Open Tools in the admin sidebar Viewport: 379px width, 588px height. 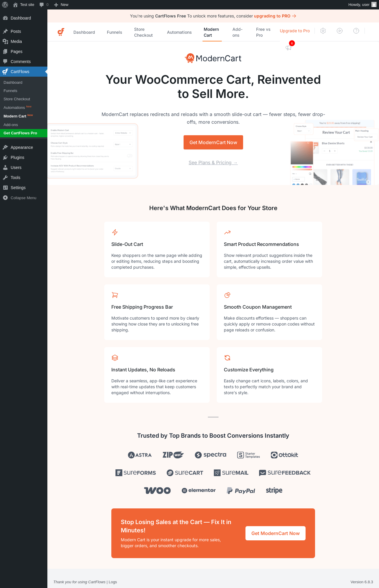24,178
